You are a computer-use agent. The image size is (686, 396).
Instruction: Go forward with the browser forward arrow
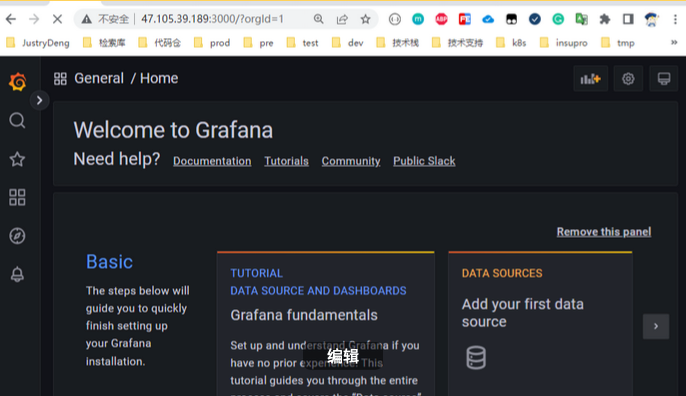pyautogui.click(x=34, y=19)
